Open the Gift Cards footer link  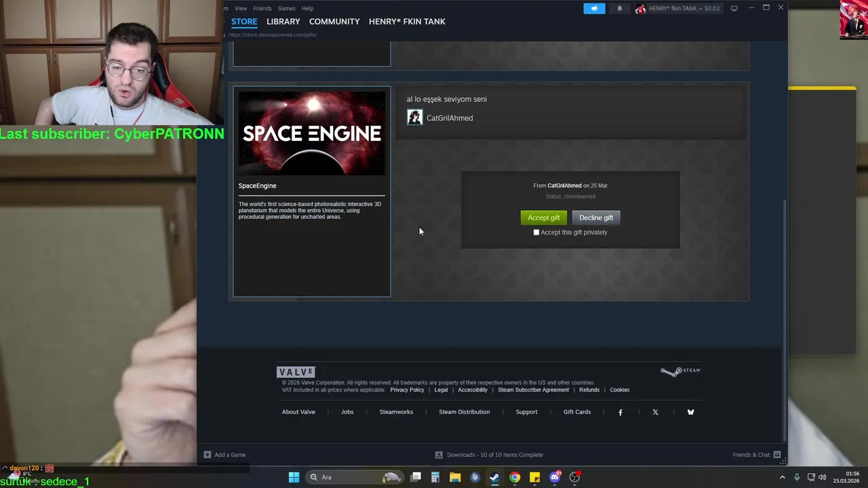coord(577,412)
